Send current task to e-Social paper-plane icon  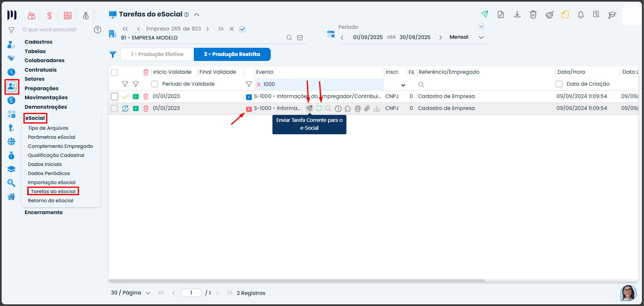[x=309, y=108]
